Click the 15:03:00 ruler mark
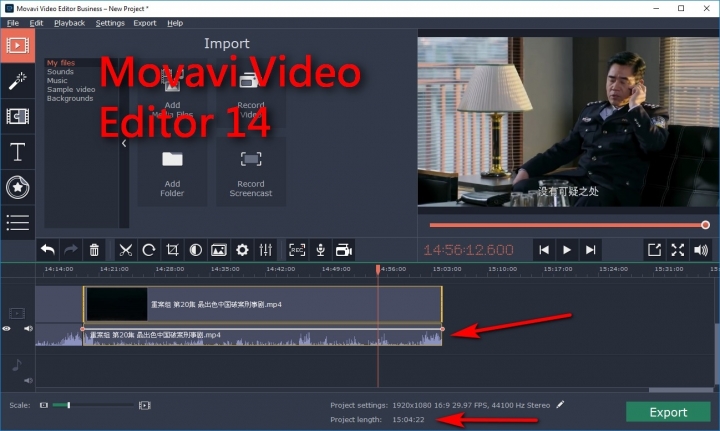Image resolution: width=720 pixels, height=431 pixels. (x=447, y=269)
